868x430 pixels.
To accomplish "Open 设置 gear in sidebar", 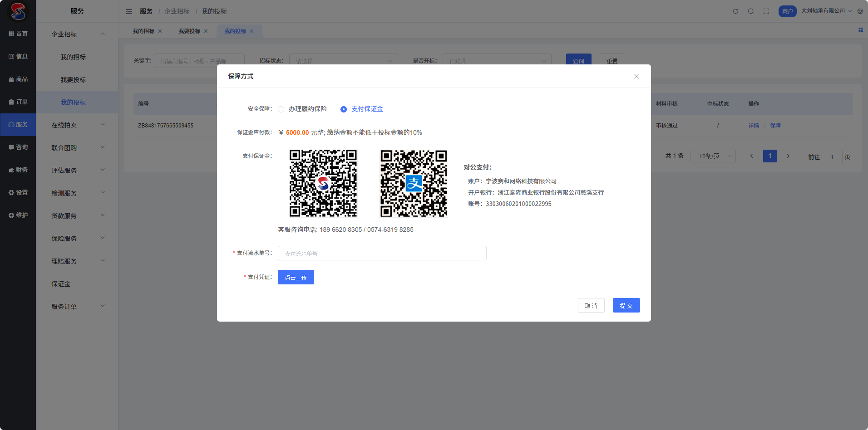I will [18, 192].
